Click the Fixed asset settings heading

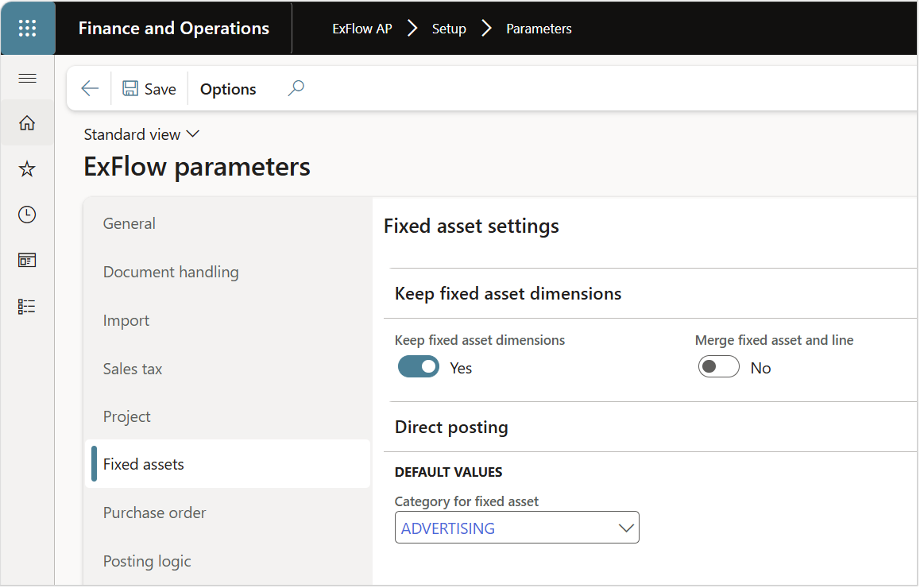point(471,226)
